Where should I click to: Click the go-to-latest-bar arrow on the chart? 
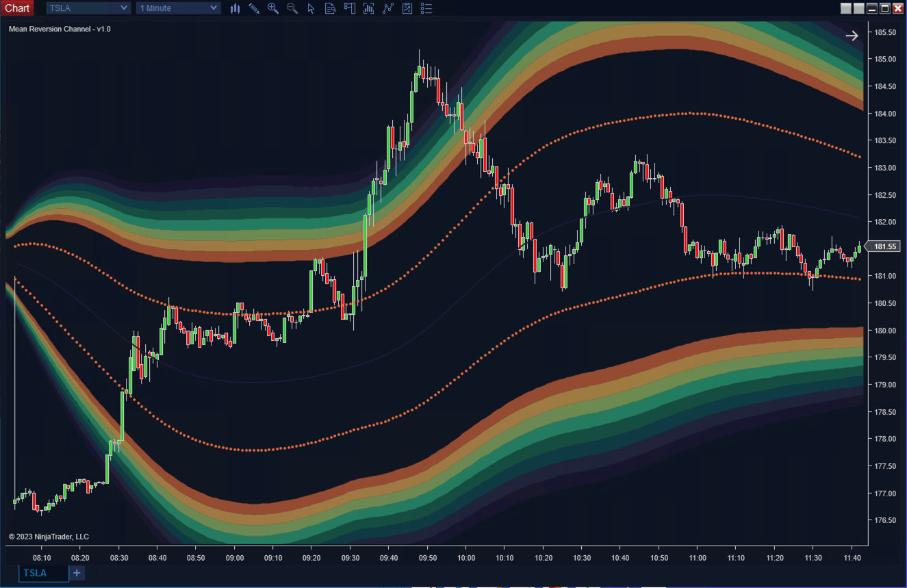pyautogui.click(x=852, y=35)
